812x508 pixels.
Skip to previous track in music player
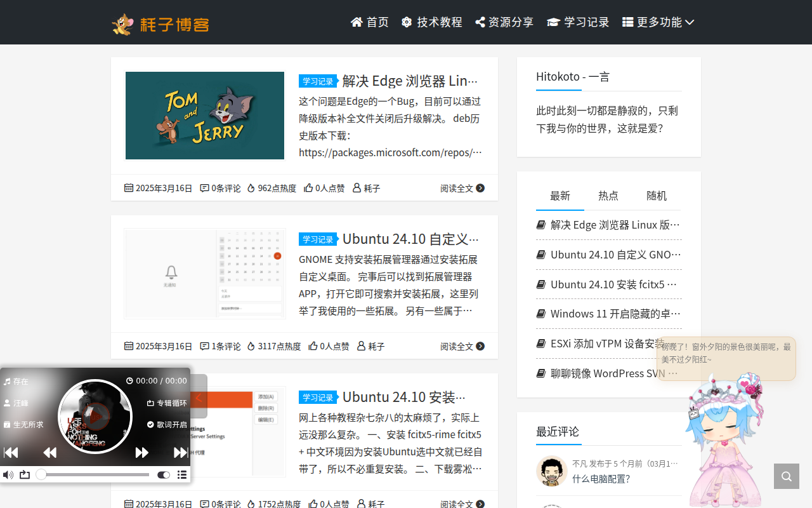coord(11,452)
